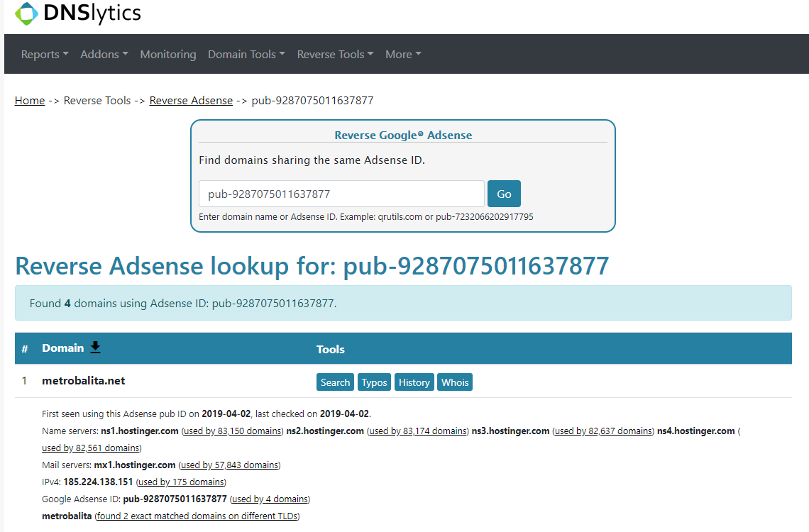Open 'used by 57,843 domains' mail server link

click(x=230, y=465)
